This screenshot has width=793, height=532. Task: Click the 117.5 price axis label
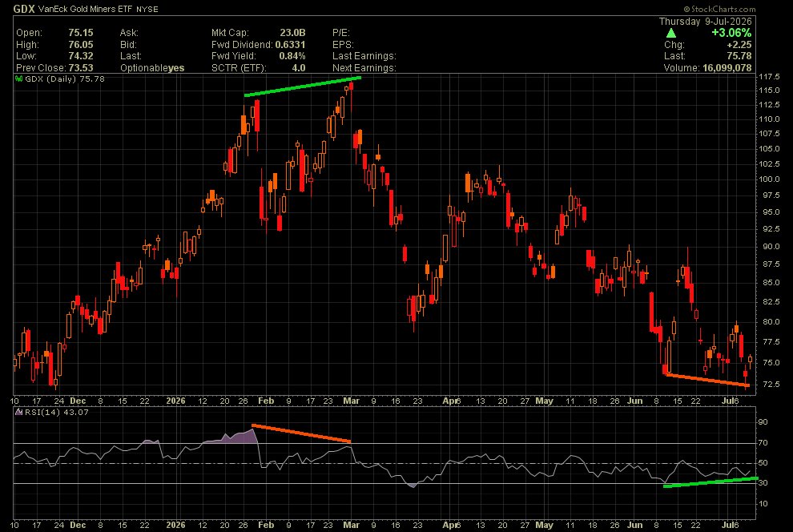pos(769,77)
